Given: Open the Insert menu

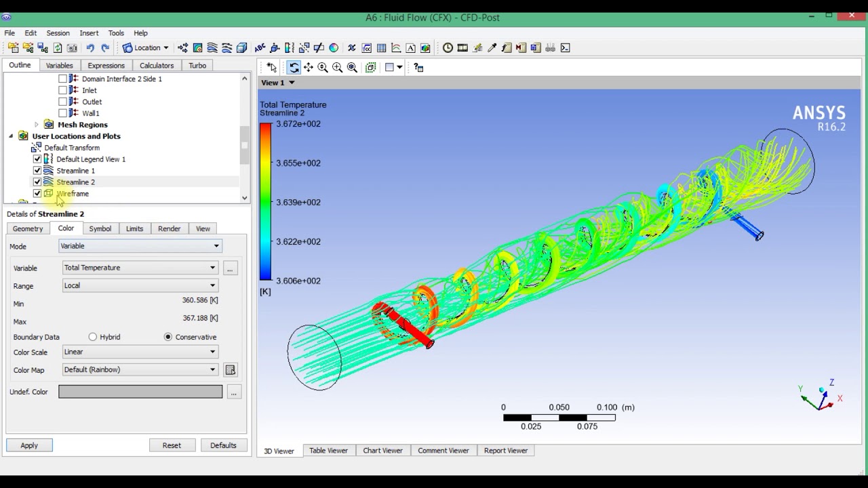Looking at the screenshot, I should 89,33.
